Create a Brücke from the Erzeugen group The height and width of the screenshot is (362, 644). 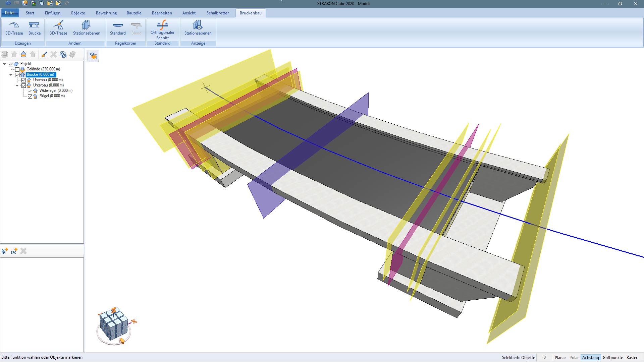34,28
